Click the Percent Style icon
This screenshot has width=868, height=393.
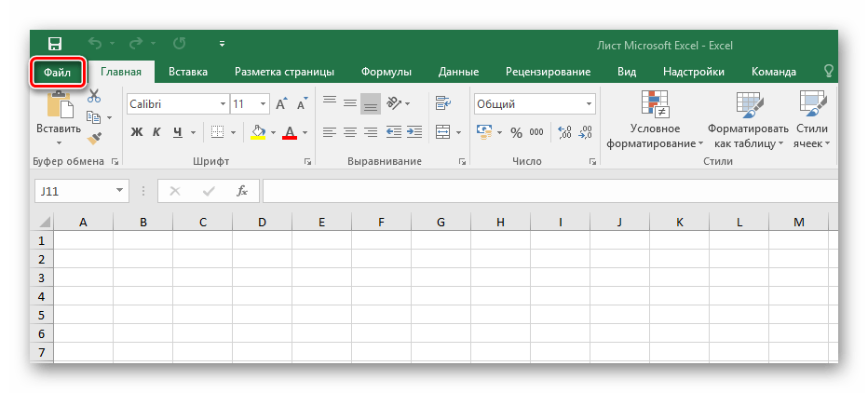(516, 133)
